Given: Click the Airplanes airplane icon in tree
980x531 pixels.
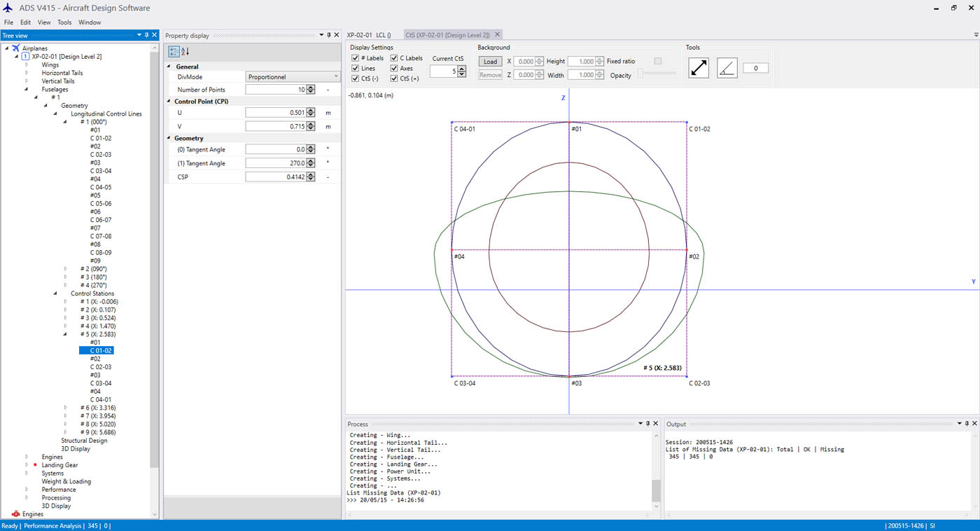Looking at the screenshot, I should click(x=15, y=48).
